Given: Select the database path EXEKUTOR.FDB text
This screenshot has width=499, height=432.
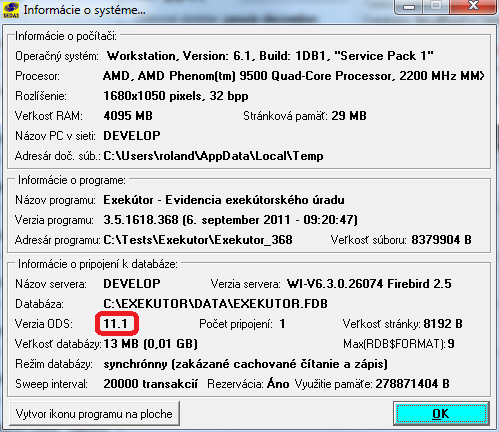Looking at the screenshot, I should (216, 304).
